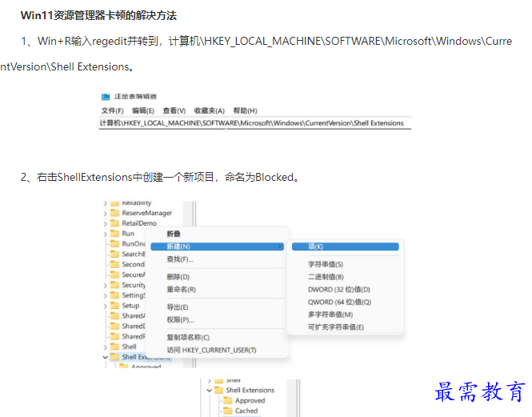Open the 编辑(E) menu
Screen dimensions: 532x417
[x=143, y=110]
